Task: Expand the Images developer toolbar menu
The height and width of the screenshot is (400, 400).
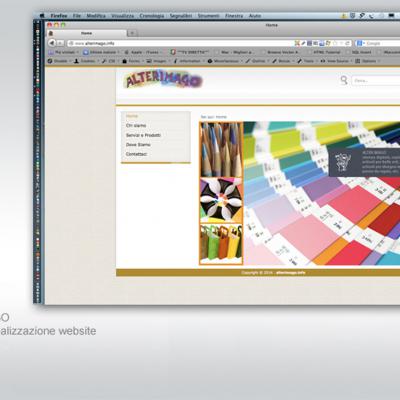Action: 158,61
